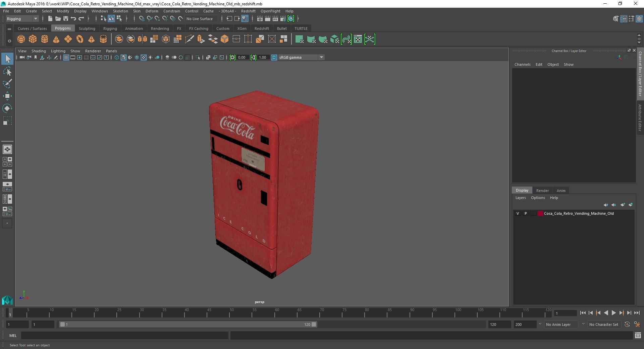The height and width of the screenshot is (349, 644).
Task: Open the Channels menu in Channel Box
Action: click(522, 64)
